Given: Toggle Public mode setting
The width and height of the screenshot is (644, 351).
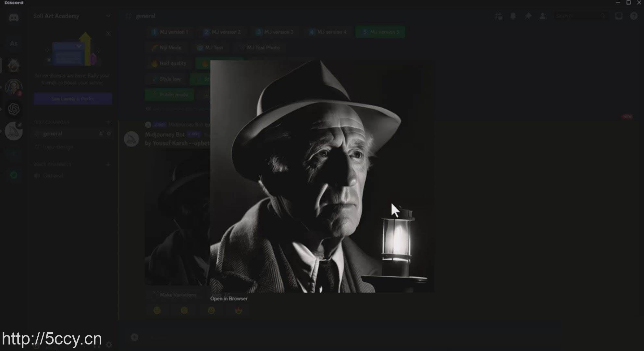Looking at the screenshot, I should pyautogui.click(x=169, y=95).
